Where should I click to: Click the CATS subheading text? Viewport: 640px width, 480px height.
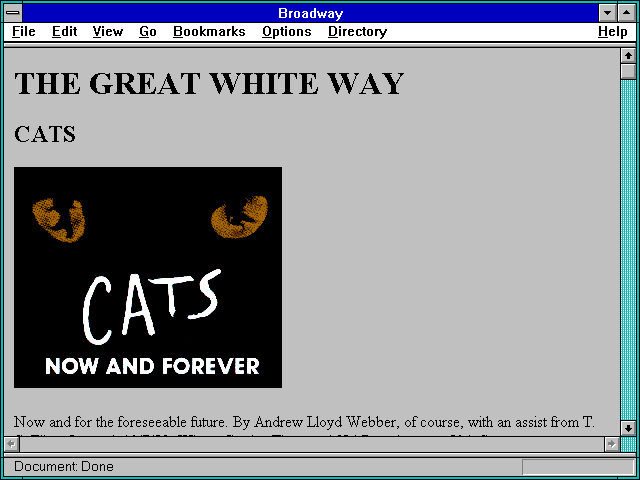tap(45, 134)
